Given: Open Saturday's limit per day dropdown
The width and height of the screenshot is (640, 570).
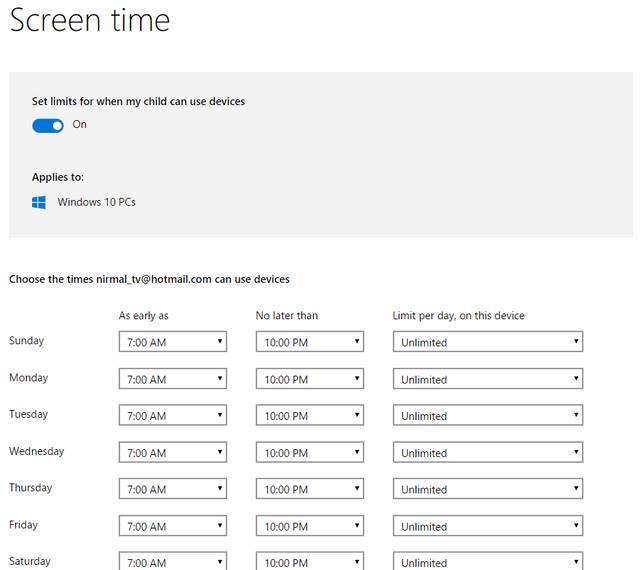Looking at the screenshot, I should [x=488, y=561].
